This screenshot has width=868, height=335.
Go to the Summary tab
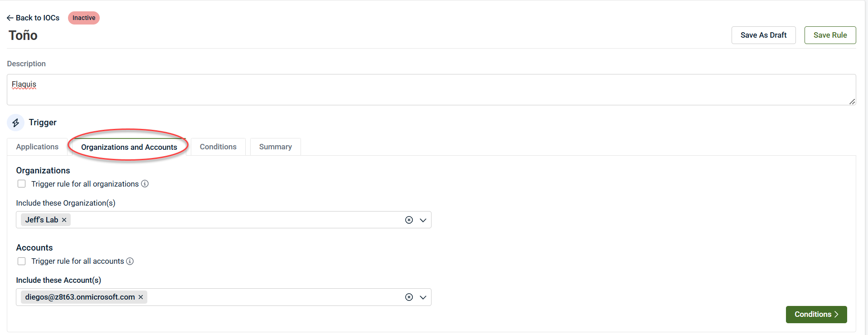pyautogui.click(x=275, y=147)
